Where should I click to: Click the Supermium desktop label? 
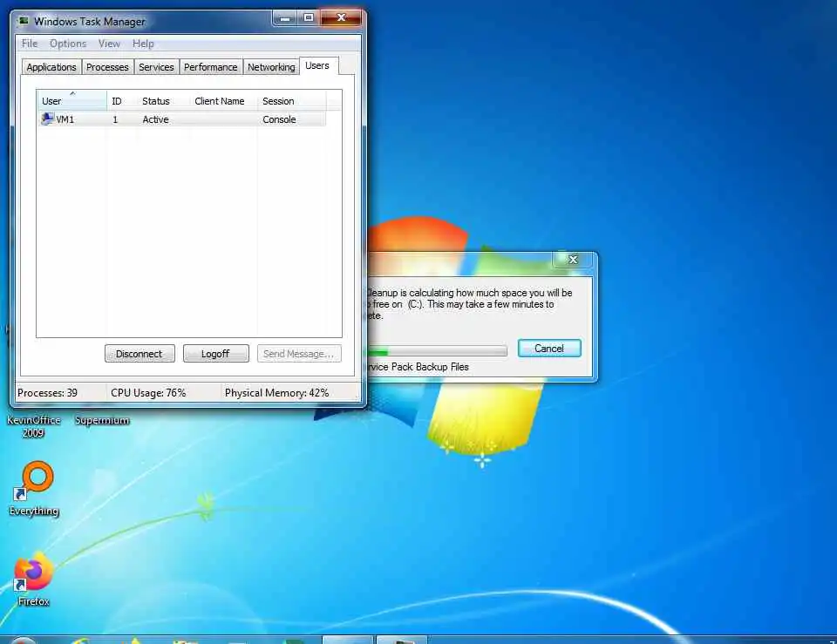[x=102, y=420]
